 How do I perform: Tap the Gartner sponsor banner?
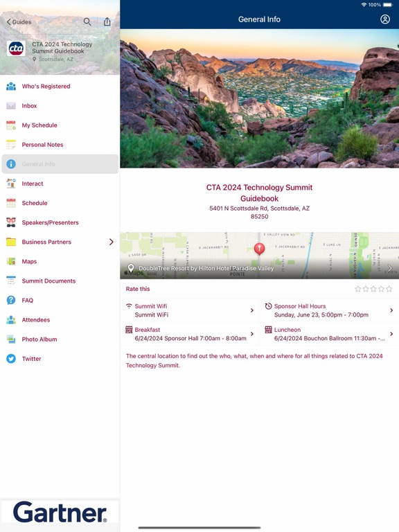(x=60, y=512)
